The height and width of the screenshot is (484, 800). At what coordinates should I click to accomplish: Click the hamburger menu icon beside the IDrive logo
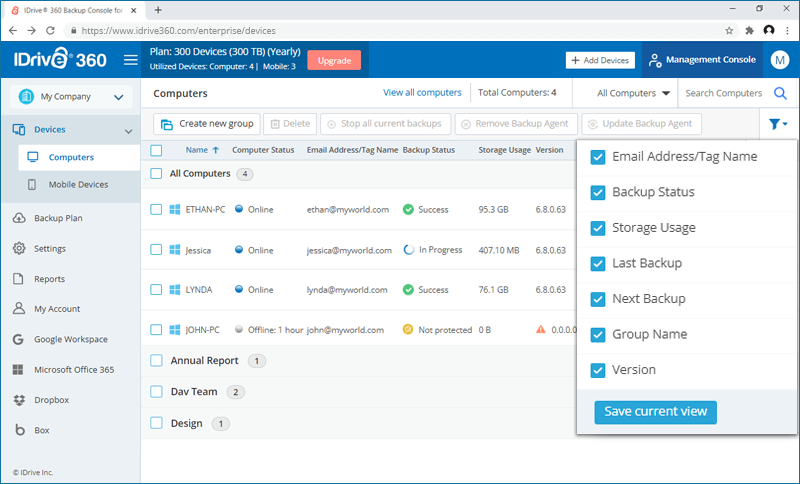click(x=130, y=60)
